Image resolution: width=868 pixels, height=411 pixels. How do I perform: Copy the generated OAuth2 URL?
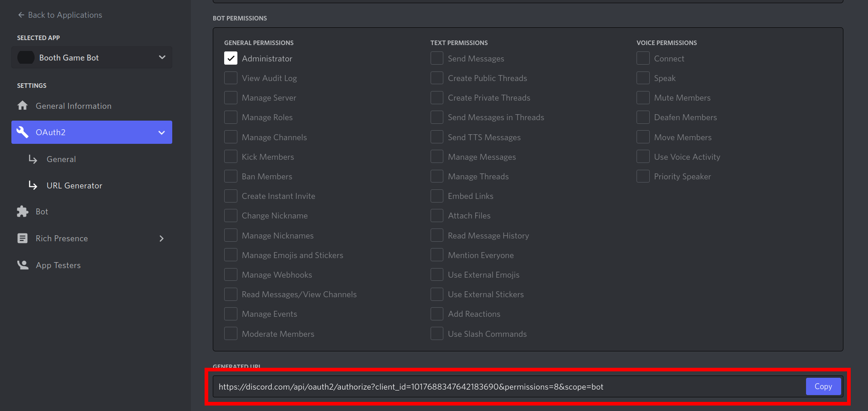pos(823,386)
